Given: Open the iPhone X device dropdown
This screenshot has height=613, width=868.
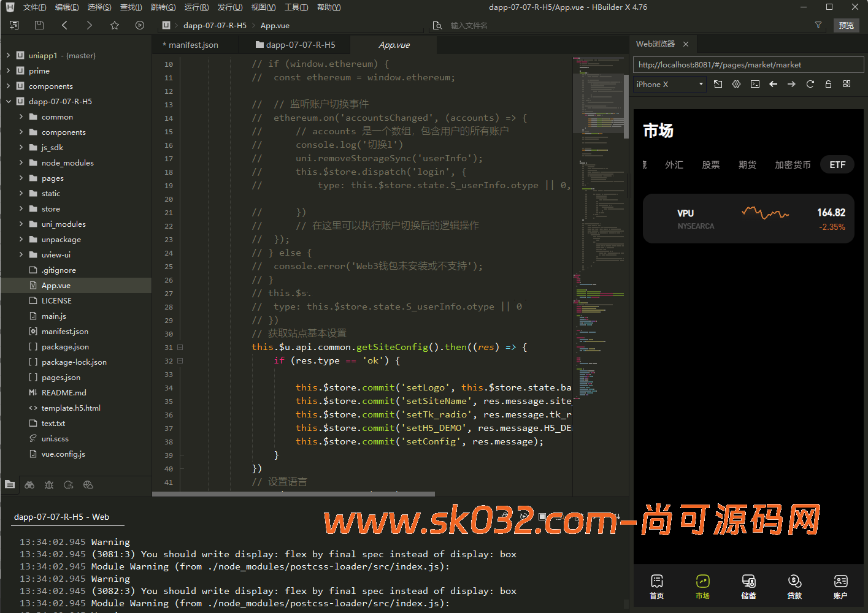Looking at the screenshot, I should (669, 84).
